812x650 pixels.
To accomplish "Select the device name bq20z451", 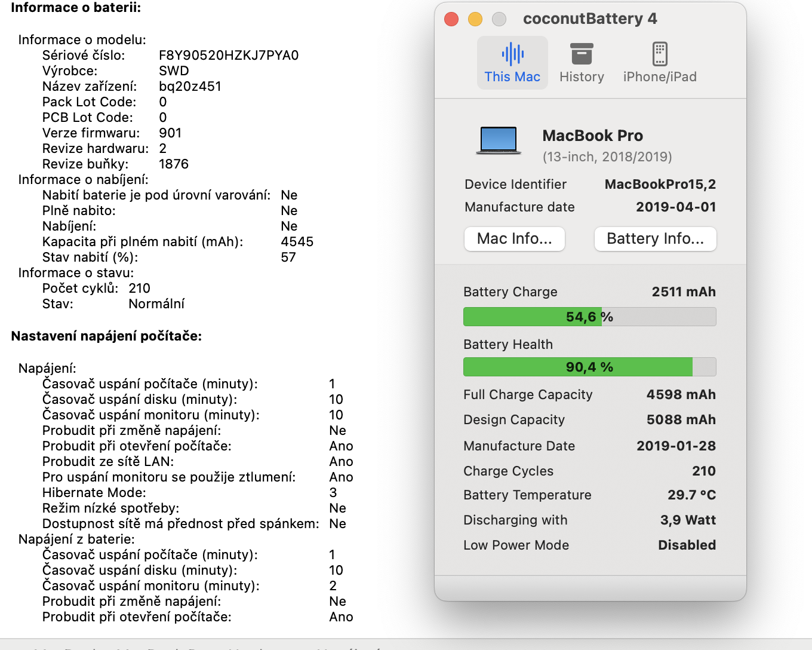I will click(x=190, y=86).
